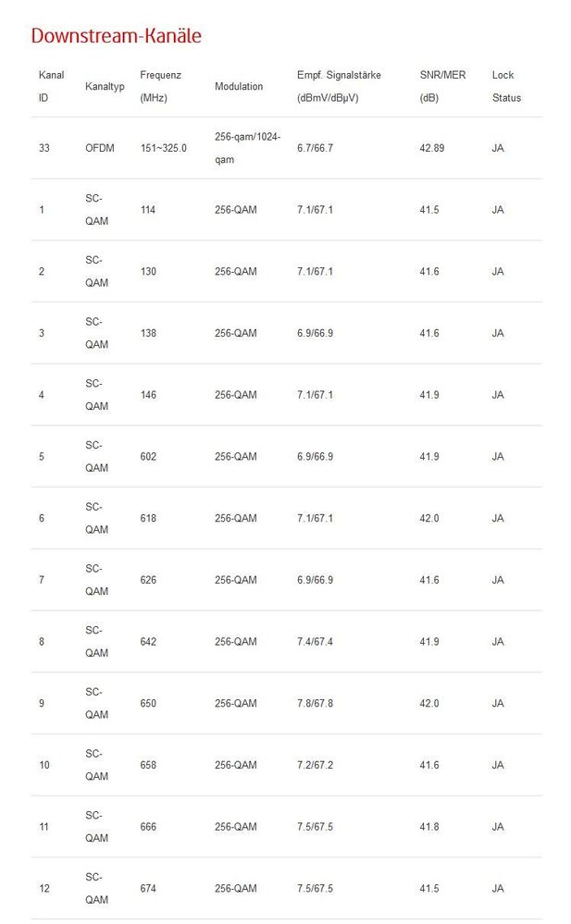
Task: Select the 151~325.0 frequency value
Action: tap(164, 148)
